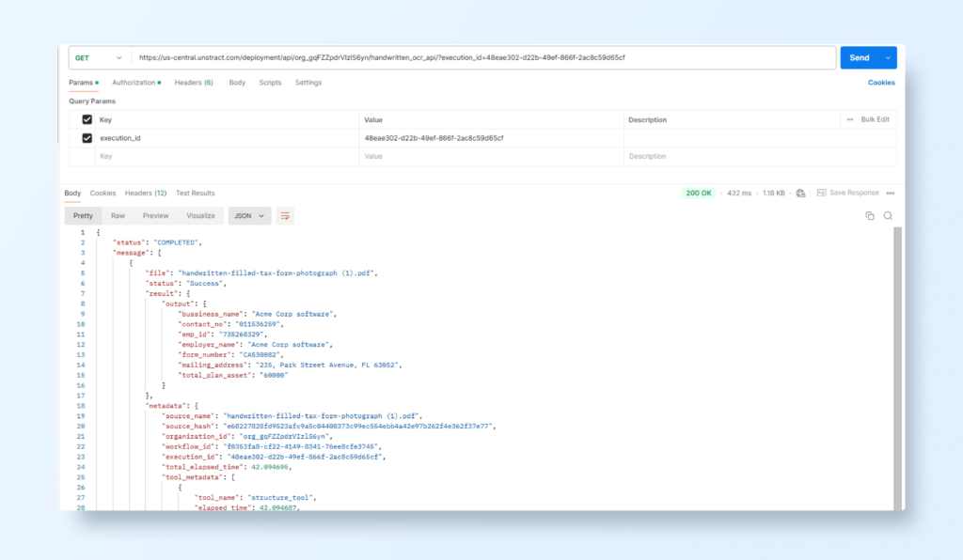Open the Cookies link on the right
The image size is (963, 560).
[881, 83]
